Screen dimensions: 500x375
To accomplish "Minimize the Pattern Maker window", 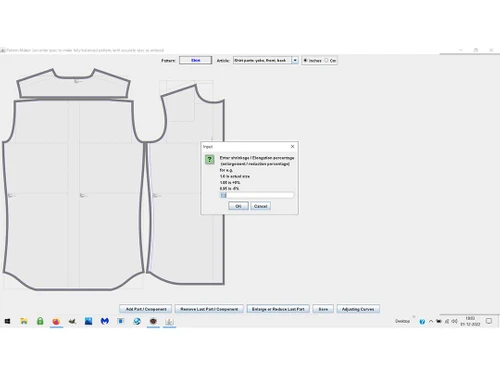I will tap(461, 50).
